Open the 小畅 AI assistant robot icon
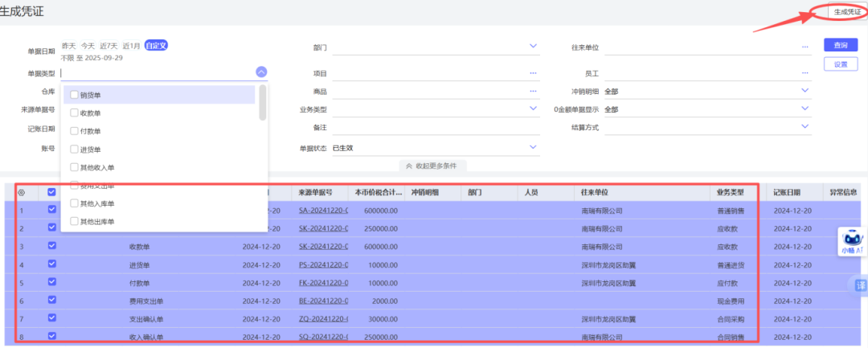The image size is (868, 348). [853, 239]
